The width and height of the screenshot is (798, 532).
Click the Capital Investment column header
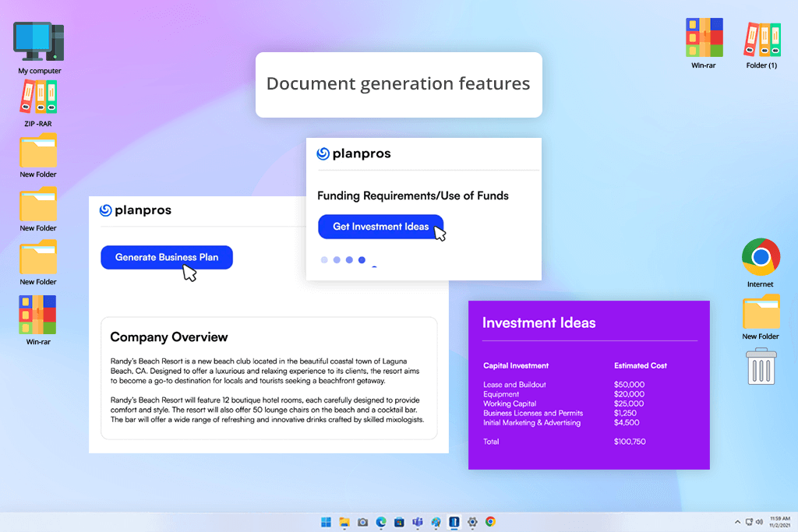point(516,365)
